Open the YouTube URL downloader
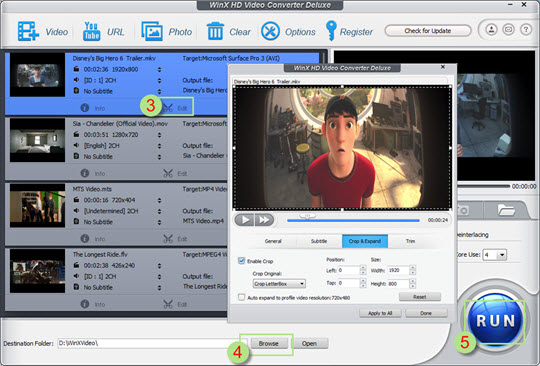Image resolution: width=540 pixels, height=366 pixels. pos(91,31)
